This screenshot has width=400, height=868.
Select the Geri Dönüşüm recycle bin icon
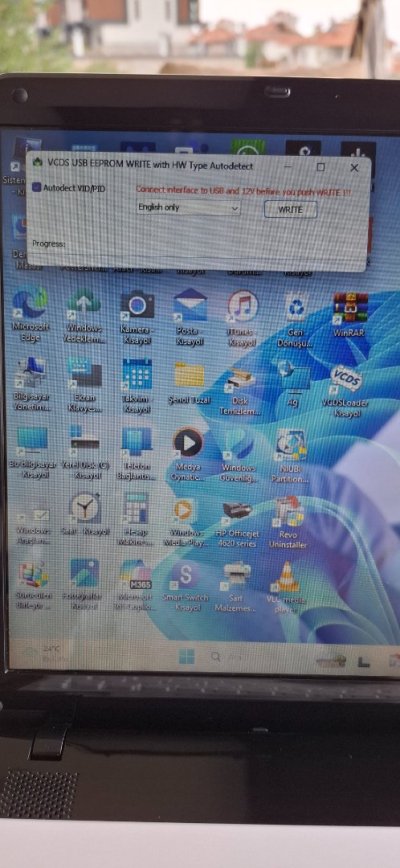pyautogui.click(x=296, y=320)
